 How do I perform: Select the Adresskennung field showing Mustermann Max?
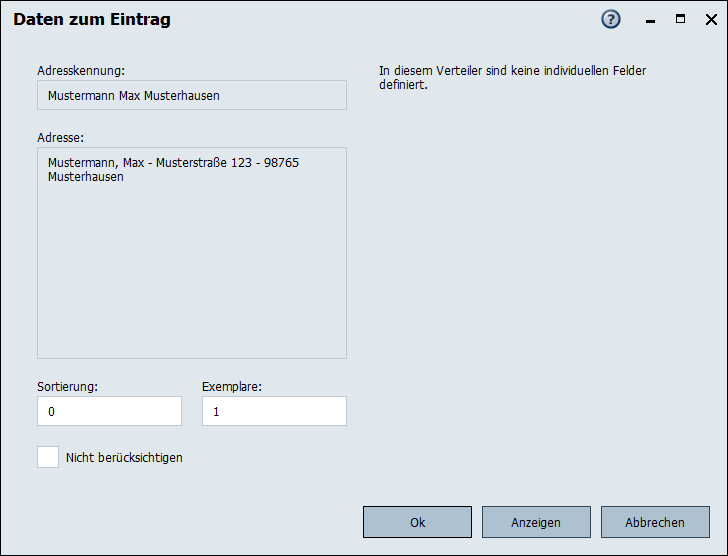click(192, 95)
